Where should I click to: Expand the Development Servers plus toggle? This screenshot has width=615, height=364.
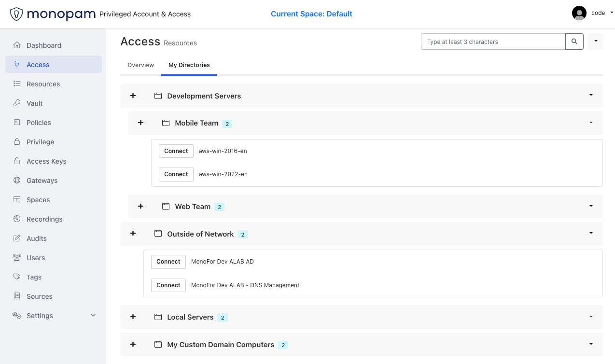133,96
